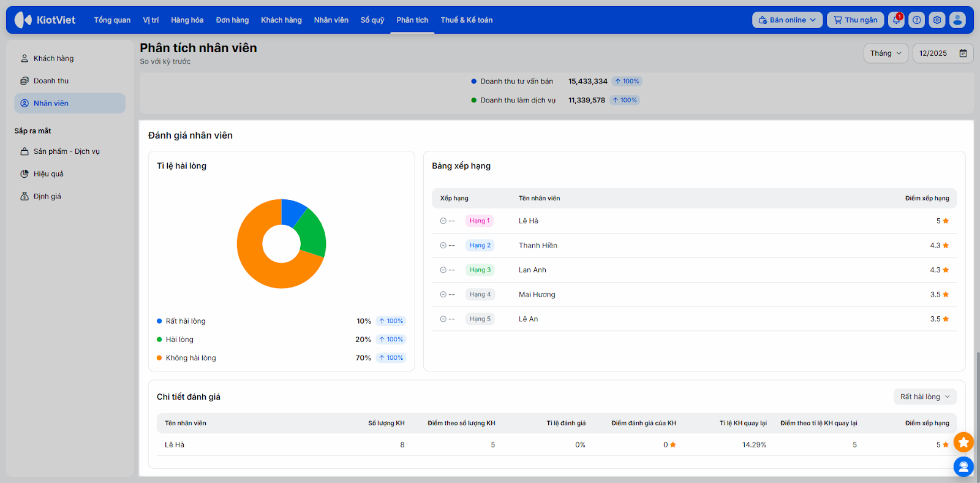Open the settings gear icon

937,20
